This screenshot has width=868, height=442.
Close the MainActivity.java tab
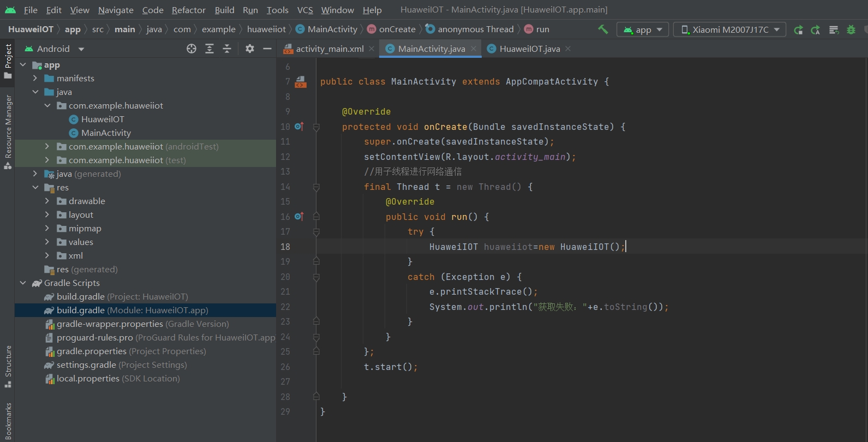click(474, 49)
